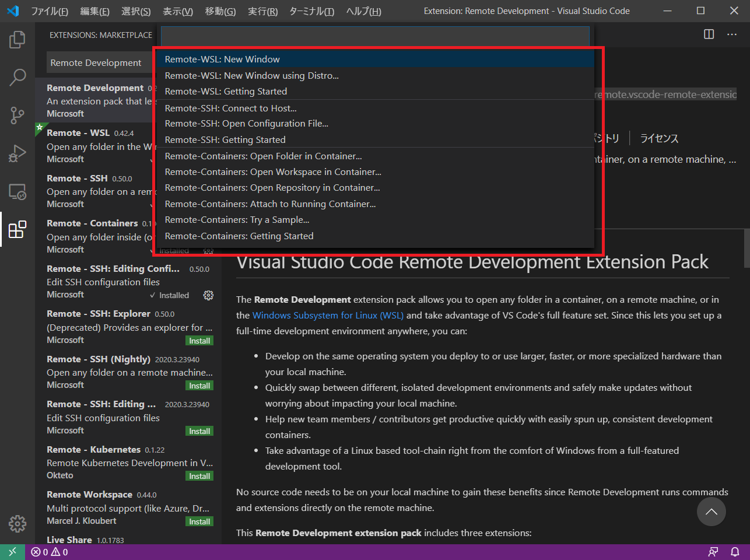Open the Remote Explorer view
The image size is (750, 560).
click(x=17, y=191)
